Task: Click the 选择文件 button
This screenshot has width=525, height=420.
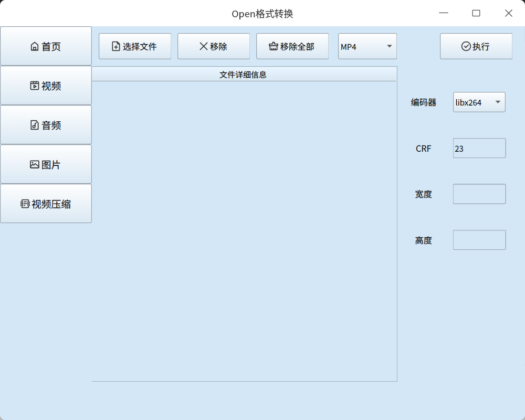Action: coord(135,46)
